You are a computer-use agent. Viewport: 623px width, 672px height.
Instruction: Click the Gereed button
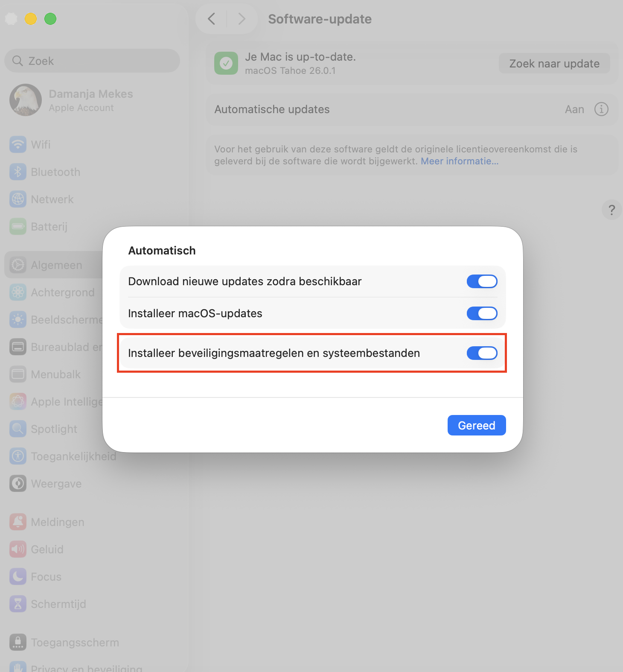pos(476,425)
